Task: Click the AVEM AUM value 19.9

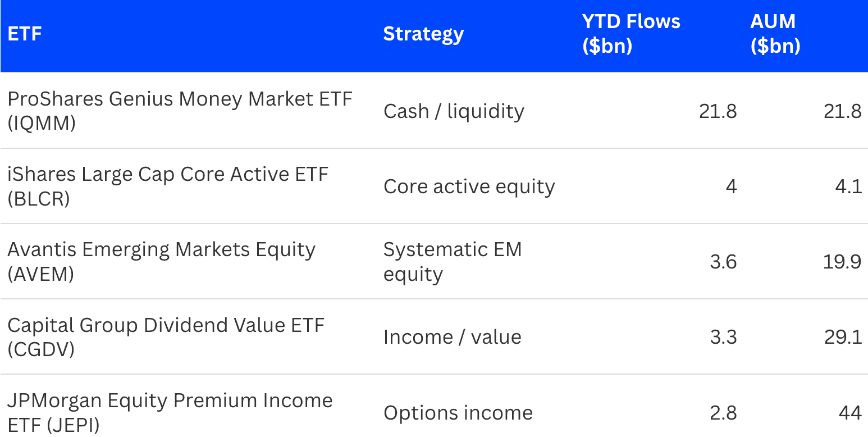Action: pyautogui.click(x=842, y=262)
